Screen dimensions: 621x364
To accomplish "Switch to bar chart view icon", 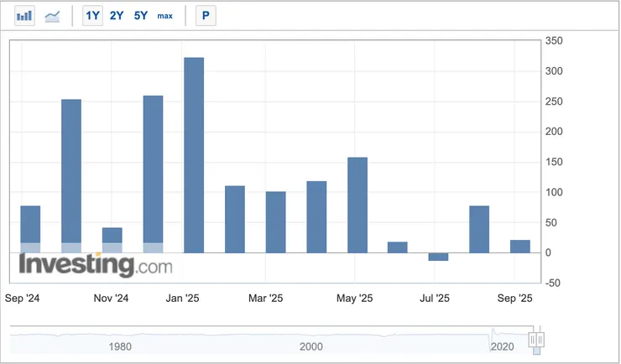I will tap(24, 16).
